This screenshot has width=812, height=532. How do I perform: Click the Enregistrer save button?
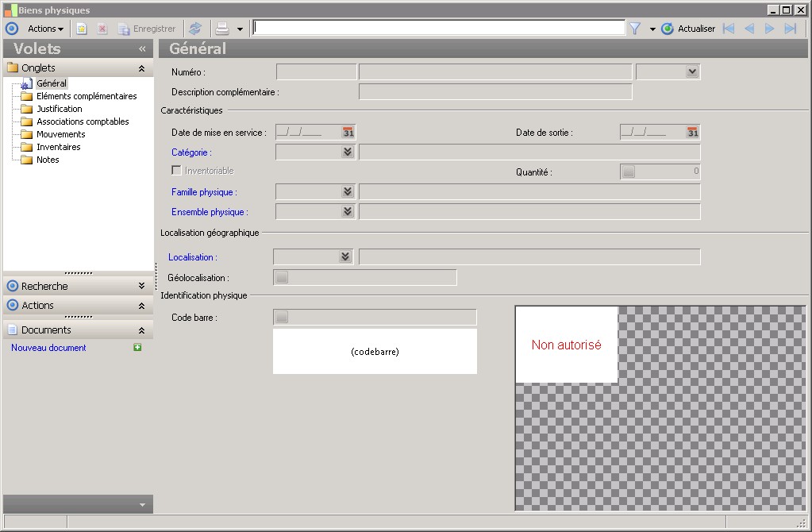(147, 29)
